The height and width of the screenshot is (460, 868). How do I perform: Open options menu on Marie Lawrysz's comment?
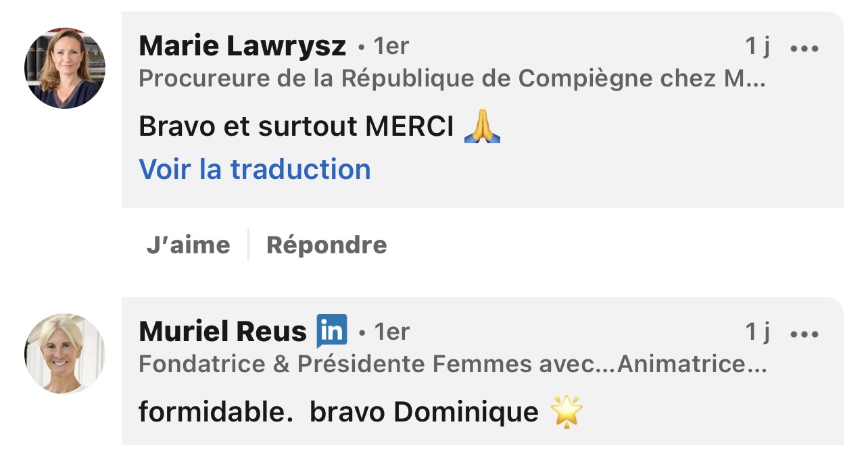pyautogui.click(x=804, y=48)
